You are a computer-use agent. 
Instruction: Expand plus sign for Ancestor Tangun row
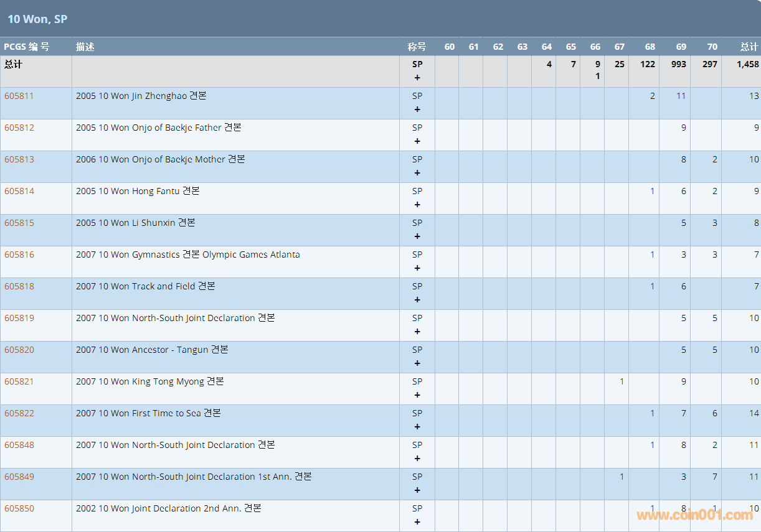point(417,363)
